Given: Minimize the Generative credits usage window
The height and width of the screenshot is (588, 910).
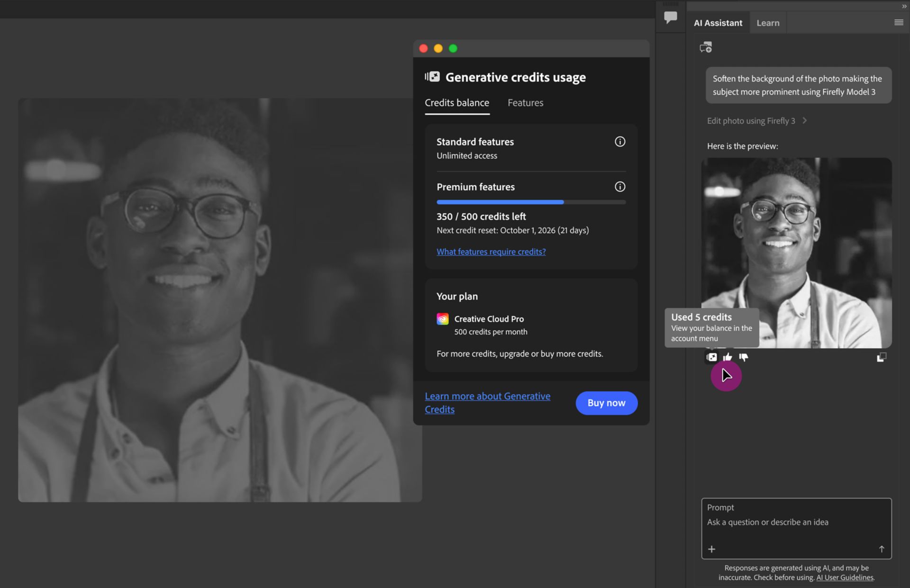Looking at the screenshot, I should pos(438,48).
